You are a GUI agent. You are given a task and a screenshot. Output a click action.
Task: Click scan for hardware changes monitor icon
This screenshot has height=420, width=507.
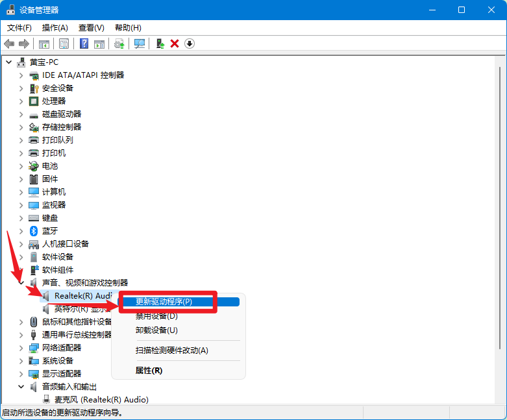point(140,43)
